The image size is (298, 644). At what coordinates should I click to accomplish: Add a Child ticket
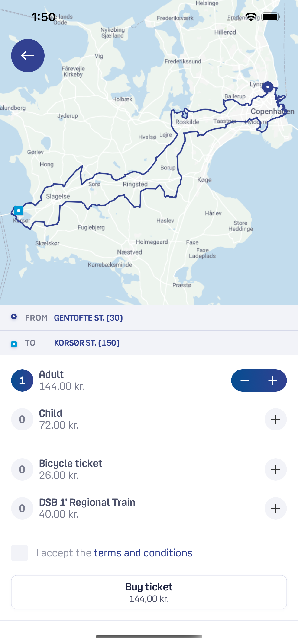click(275, 419)
